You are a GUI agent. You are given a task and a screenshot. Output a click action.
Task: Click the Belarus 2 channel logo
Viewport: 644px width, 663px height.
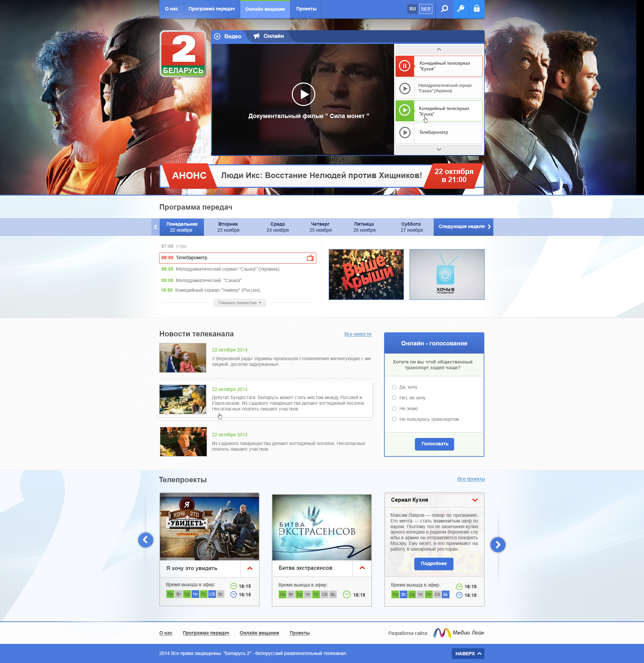click(183, 54)
